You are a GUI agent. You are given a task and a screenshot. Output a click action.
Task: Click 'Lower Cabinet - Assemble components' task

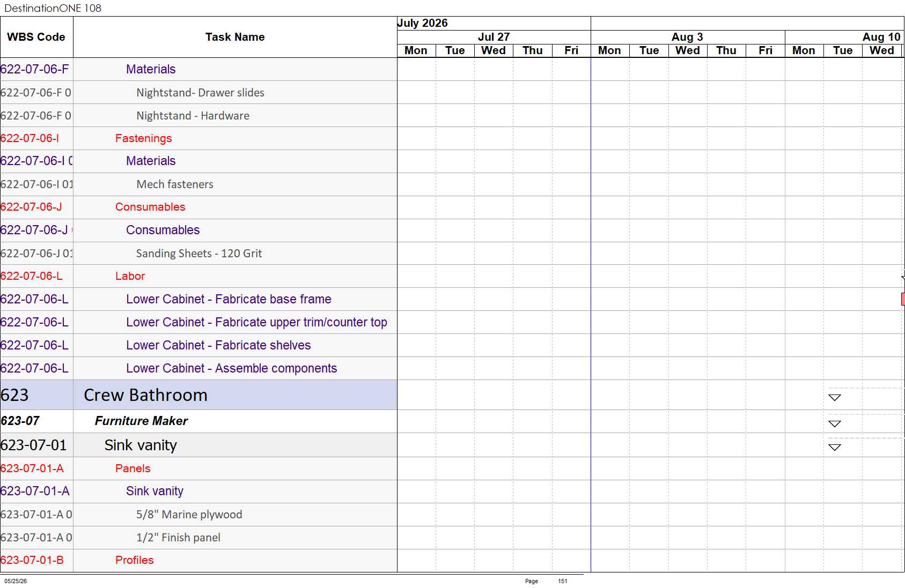pyautogui.click(x=231, y=368)
